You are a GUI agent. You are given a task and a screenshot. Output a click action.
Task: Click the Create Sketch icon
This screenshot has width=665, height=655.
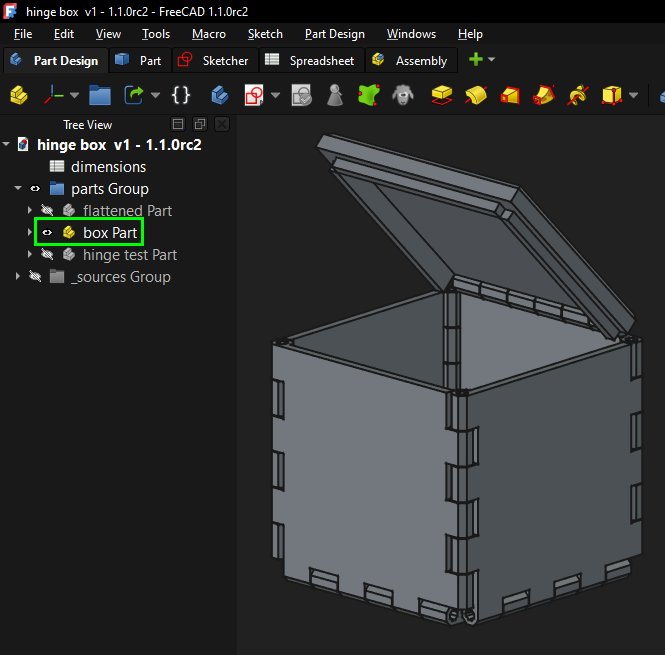[254, 95]
